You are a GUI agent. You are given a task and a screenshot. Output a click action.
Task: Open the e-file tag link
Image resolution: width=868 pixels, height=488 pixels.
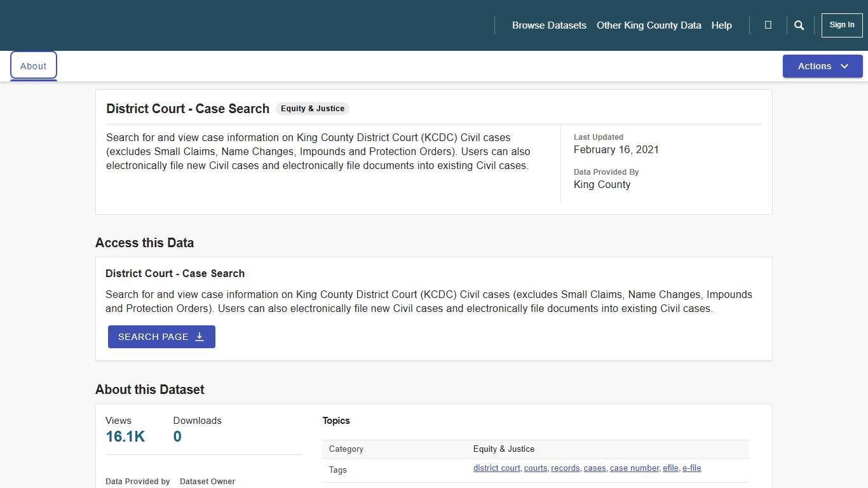tap(691, 468)
